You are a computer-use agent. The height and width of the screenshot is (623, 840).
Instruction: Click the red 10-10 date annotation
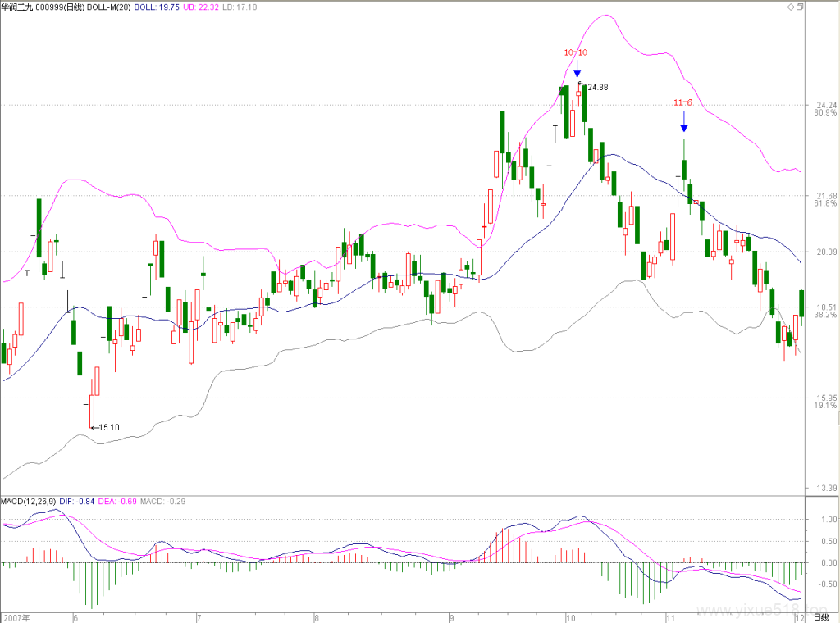tap(575, 52)
